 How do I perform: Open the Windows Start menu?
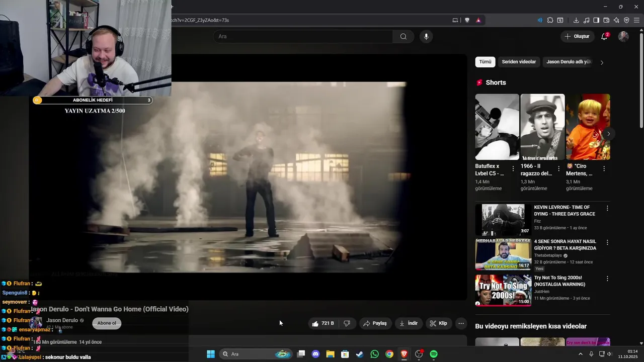[211, 354]
